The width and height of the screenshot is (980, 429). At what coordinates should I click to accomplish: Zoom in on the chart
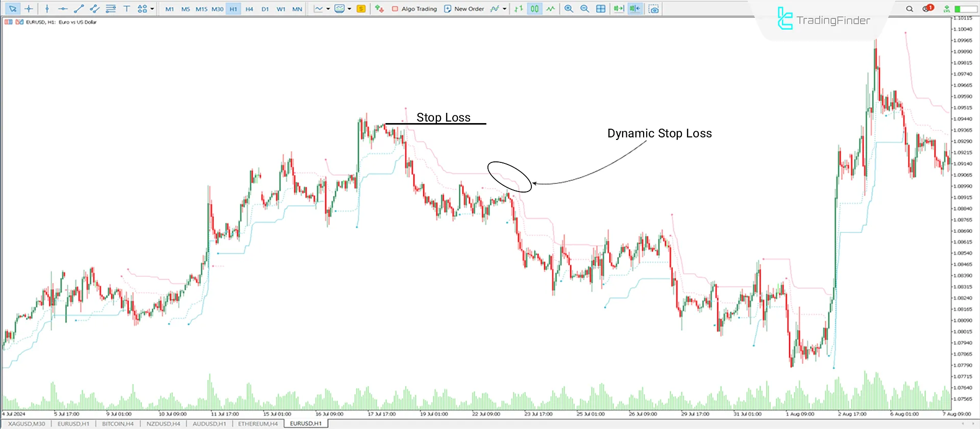(x=569, y=9)
